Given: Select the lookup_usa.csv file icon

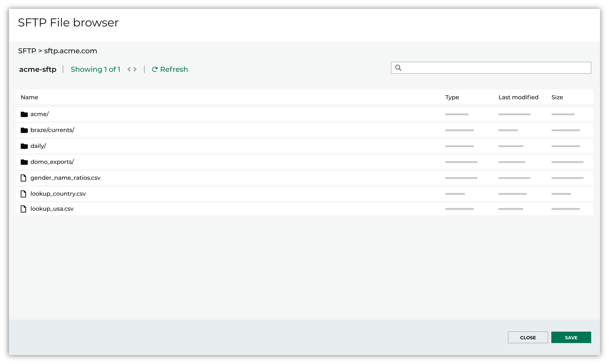Looking at the screenshot, I should pyautogui.click(x=24, y=209).
